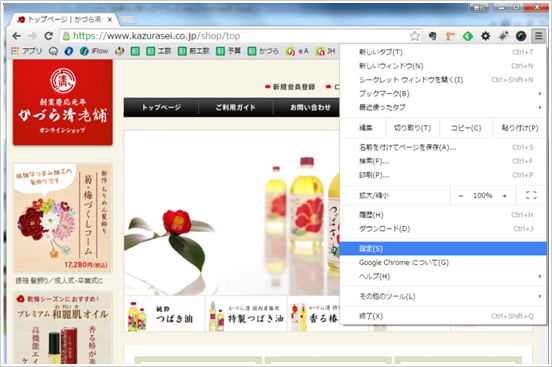This screenshot has width=552, height=367.
Task: Click 切り取り(T) in the edit row
Action: (x=412, y=128)
